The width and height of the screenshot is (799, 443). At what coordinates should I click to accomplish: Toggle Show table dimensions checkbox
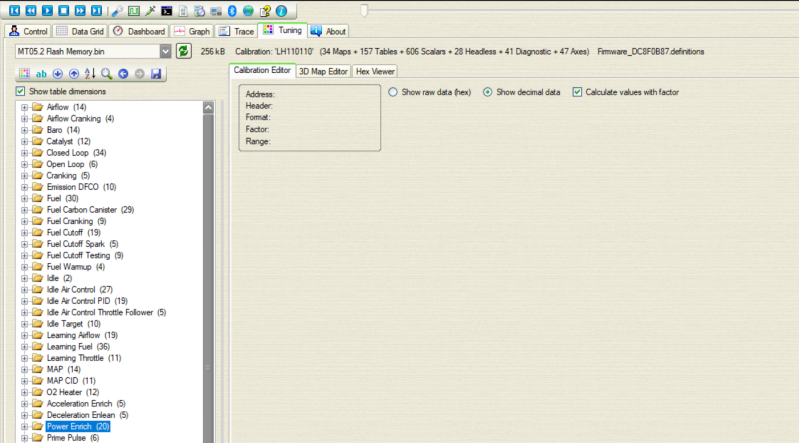point(21,92)
